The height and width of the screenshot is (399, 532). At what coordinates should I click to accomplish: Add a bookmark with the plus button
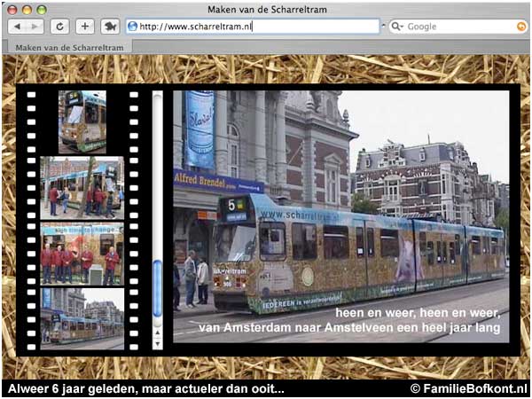coord(85,27)
